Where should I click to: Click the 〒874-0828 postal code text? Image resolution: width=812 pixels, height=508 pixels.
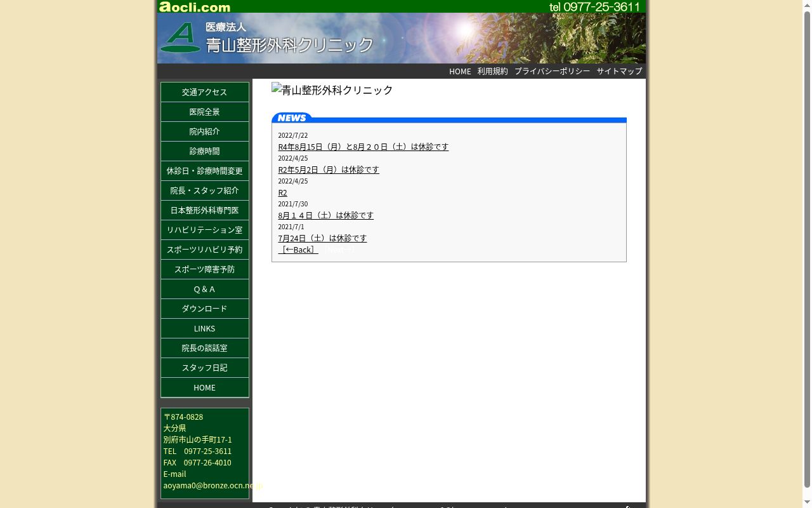(183, 417)
